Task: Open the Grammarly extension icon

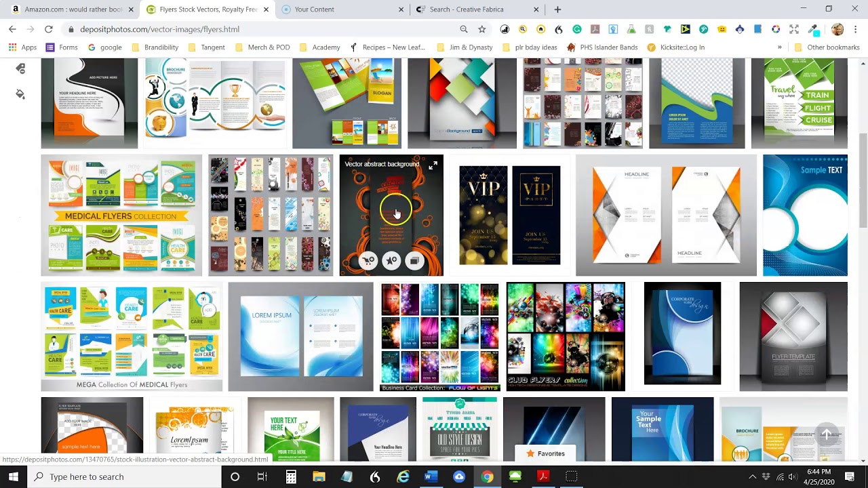Action: [577, 29]
